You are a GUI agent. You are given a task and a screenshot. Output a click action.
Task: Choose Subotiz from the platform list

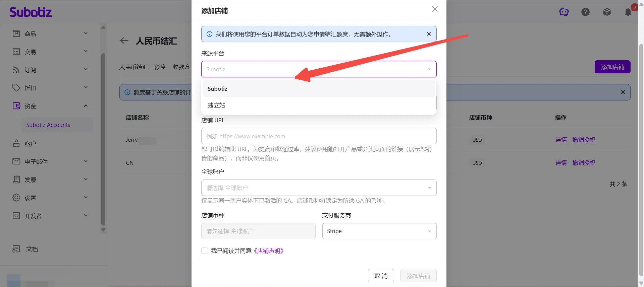319,89
